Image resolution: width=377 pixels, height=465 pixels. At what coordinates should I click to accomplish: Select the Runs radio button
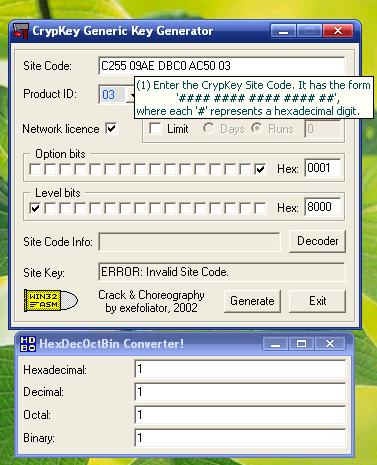(256, 128)
